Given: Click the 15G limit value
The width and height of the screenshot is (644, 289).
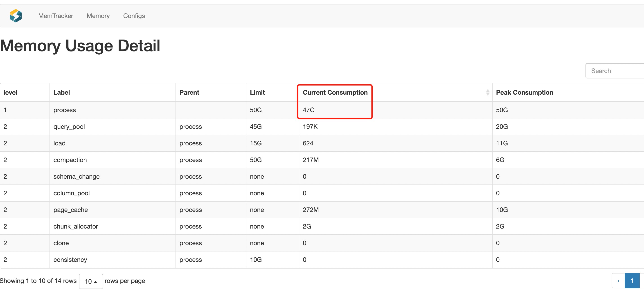Looking at the screenshot, I should (256, 143).
